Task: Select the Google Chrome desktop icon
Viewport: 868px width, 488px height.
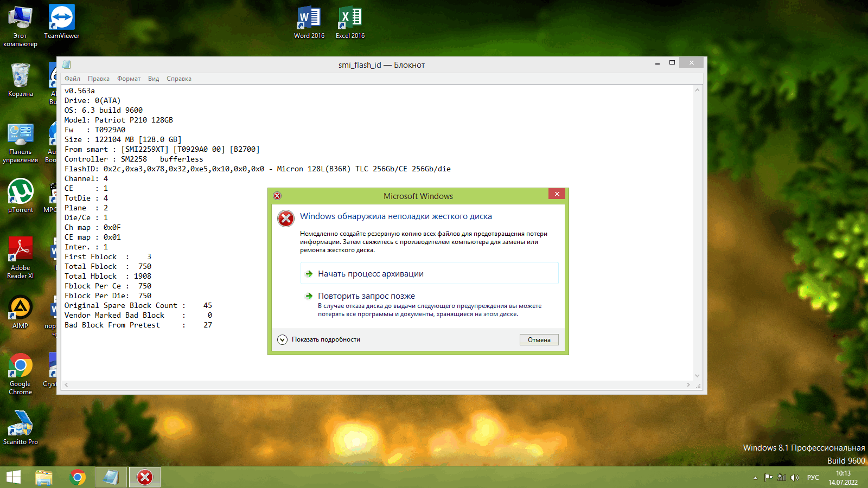Action: 21,374
